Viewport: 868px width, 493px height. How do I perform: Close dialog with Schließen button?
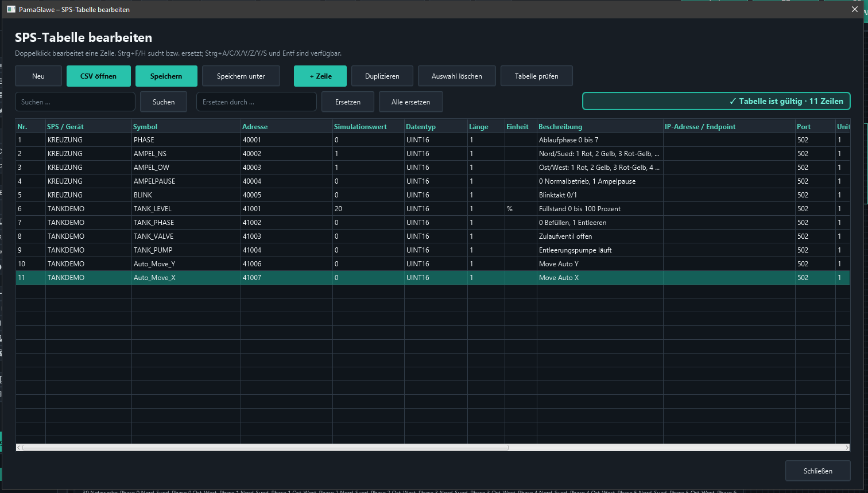tap(817, 471)
